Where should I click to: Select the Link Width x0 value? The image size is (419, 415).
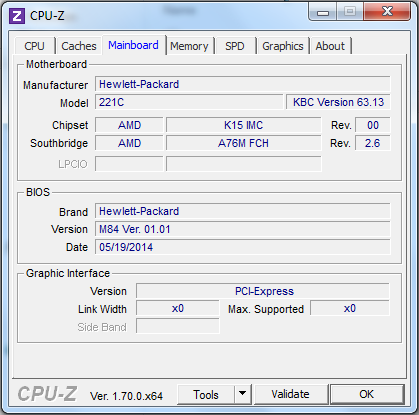178,308
